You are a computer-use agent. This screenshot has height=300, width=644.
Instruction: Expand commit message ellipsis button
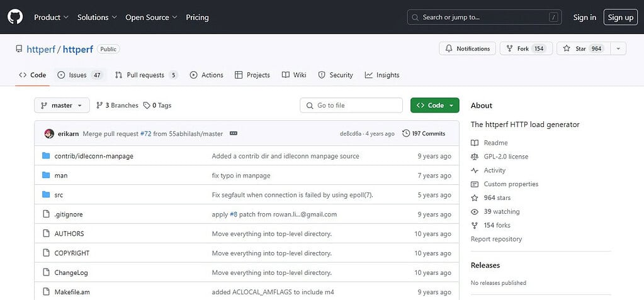tap(234, 133)
